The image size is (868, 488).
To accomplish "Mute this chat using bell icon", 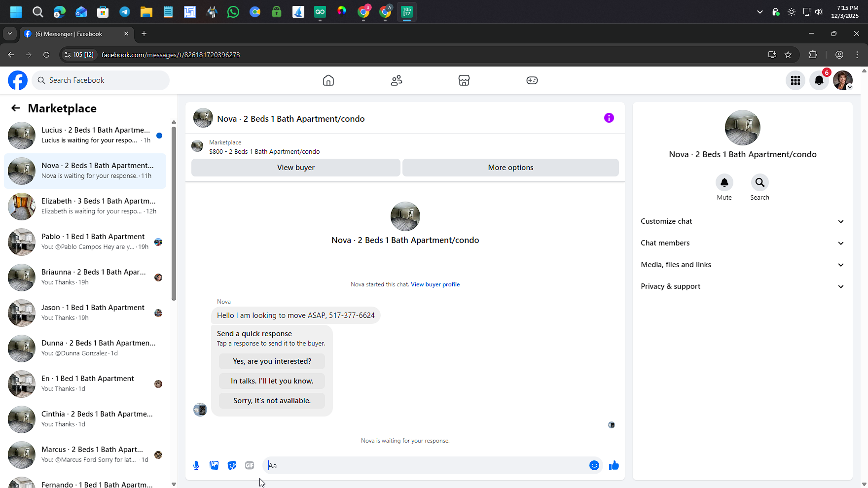I will (724, 182).
